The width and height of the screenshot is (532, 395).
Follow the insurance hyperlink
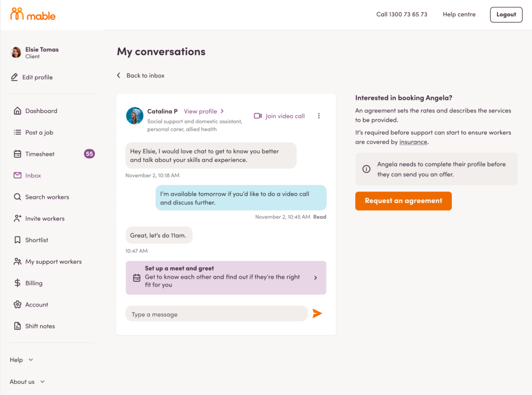coord(413,142)
